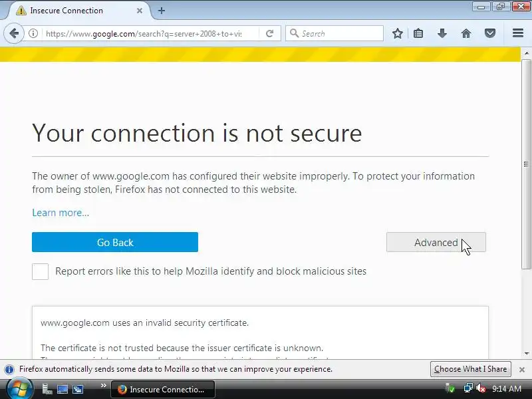Follow the Learn more… link
Screen dimensions: 532x399
point(61,213)
